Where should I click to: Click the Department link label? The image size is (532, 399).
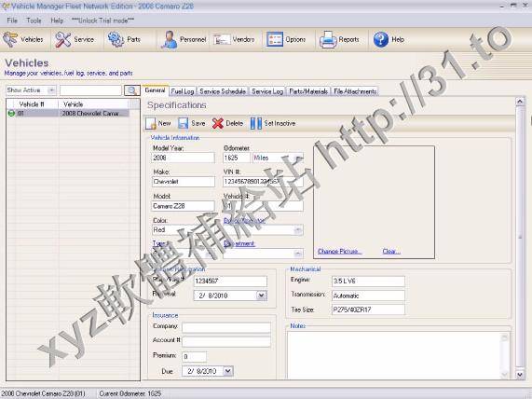239,243
